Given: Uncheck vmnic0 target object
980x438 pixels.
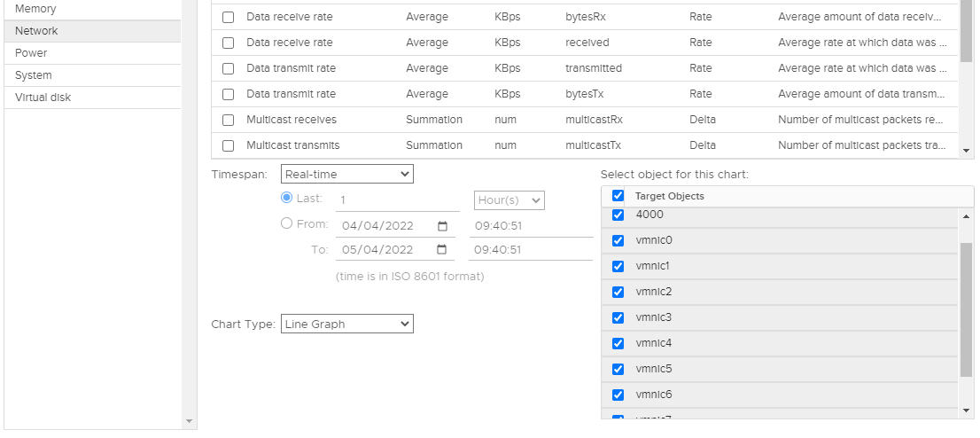Looking at the screenshot, I should point(618,240).
